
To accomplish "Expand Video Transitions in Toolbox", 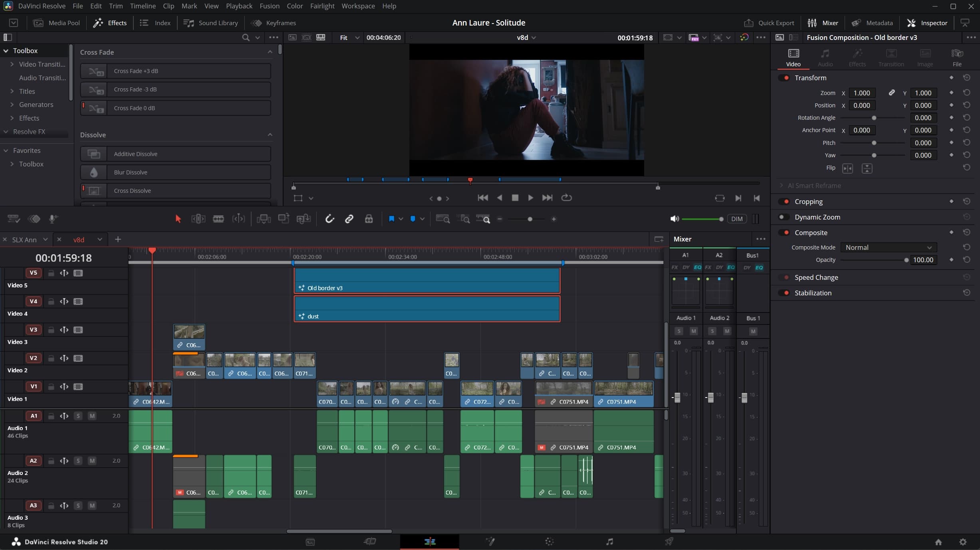I will 12,64.
